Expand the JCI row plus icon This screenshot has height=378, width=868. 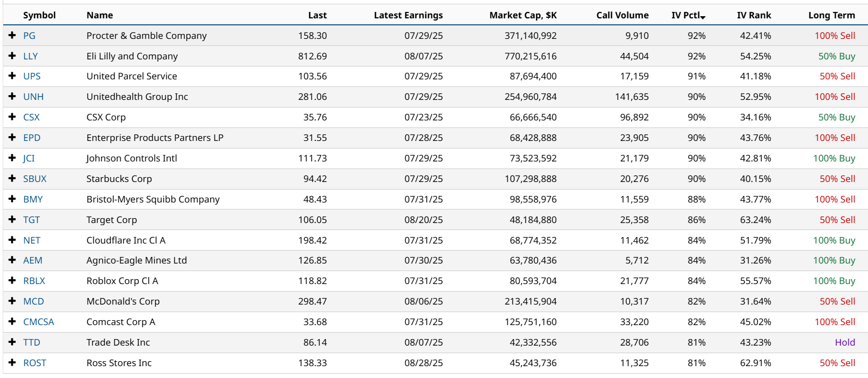tap(12, 158)
